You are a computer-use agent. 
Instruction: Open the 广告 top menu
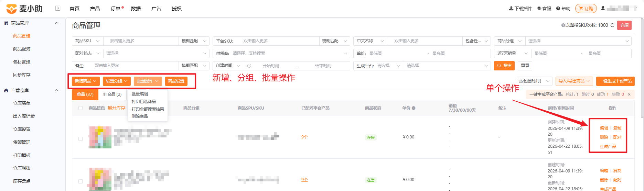[x=156, y=9]
